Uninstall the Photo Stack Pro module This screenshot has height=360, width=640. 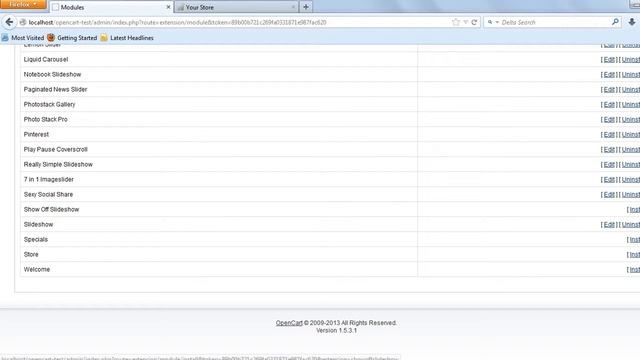(x=631, y=120)
